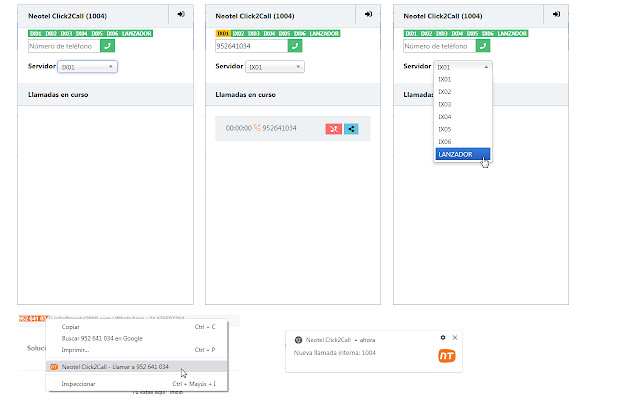The image size is (640, 400).
Task: Hang up call 952641034 with the red button
Action: click(333, 129)
